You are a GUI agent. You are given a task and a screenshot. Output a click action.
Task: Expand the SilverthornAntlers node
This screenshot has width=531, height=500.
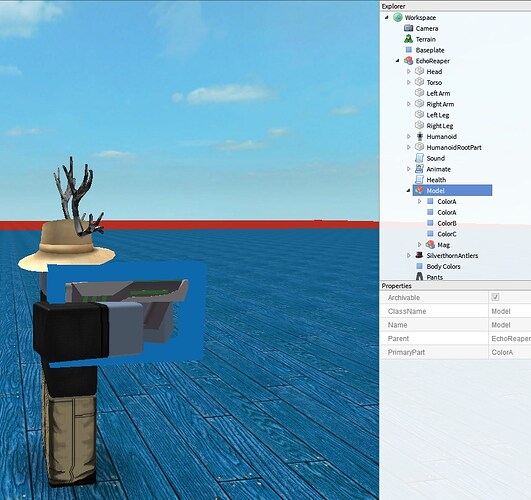pyautogui.click(x=409, y=255)
